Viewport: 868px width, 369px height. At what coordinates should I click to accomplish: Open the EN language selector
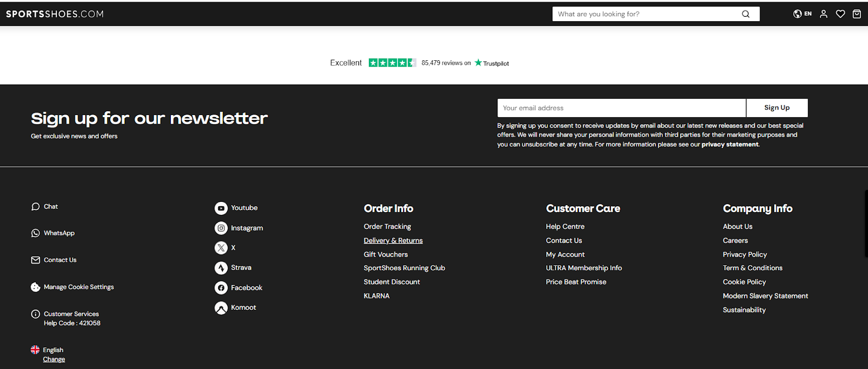[802, 14]
